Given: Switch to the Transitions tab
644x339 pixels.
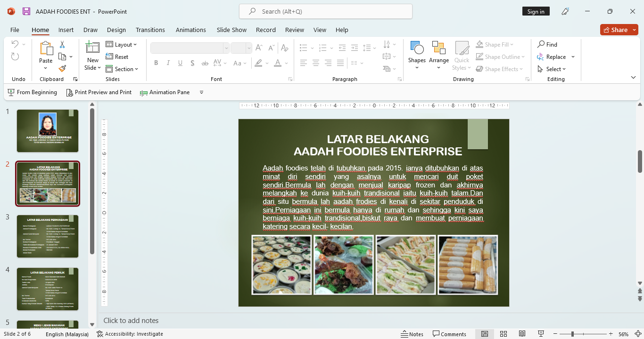Looking at the screenshot, I should click(x=150, y=30).
